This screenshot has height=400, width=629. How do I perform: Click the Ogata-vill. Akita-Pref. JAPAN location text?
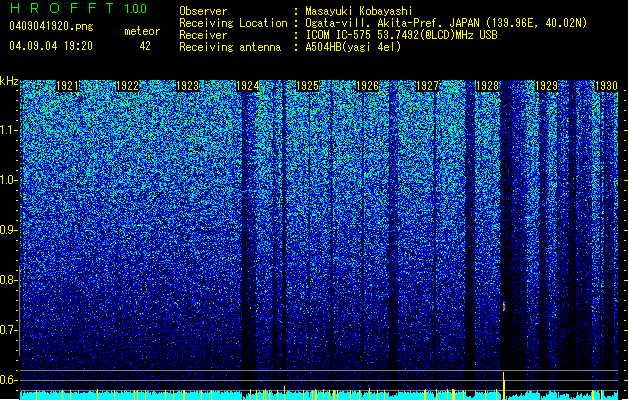pos(446,23)
